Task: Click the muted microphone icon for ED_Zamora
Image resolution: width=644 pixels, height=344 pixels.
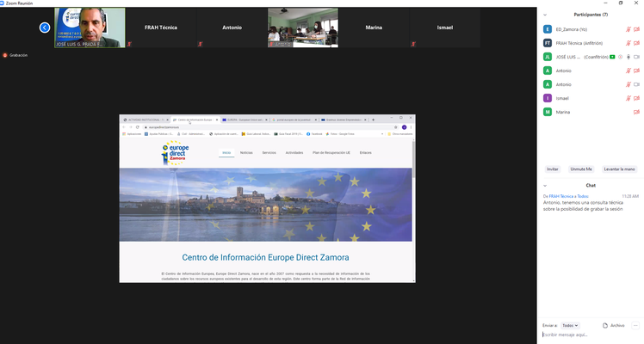Action: [x=628, y=29]
